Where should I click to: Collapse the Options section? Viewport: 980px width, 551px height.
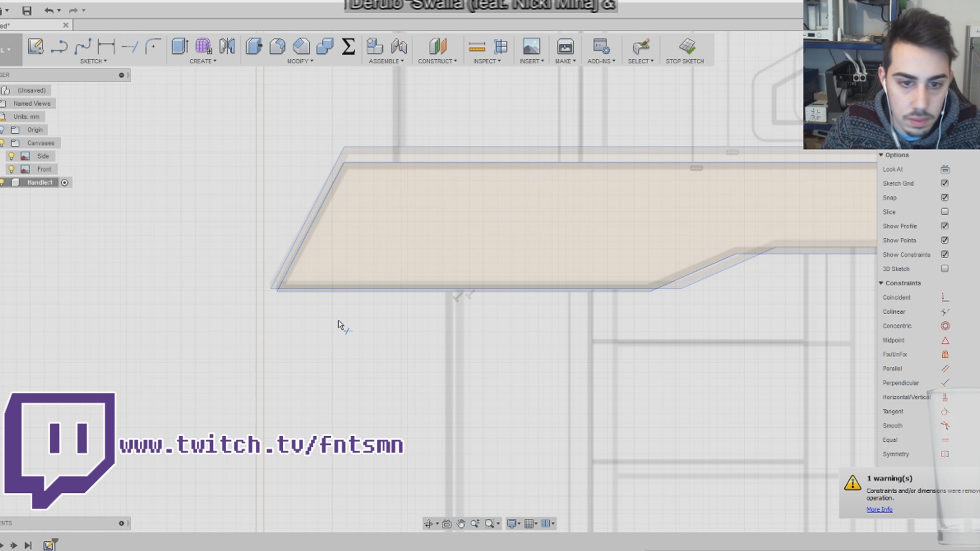(881, 155)
